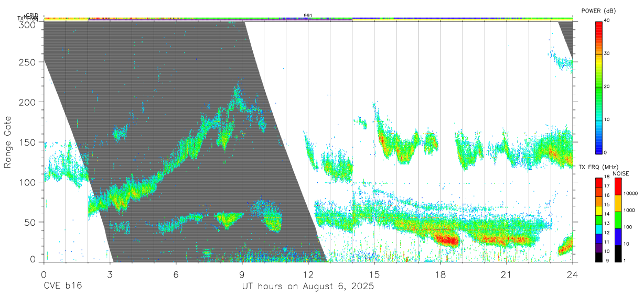This screenshot has height=297, width=644.
Task: Click the POWER (dB) legend title
Action: [x=599, y=11]
